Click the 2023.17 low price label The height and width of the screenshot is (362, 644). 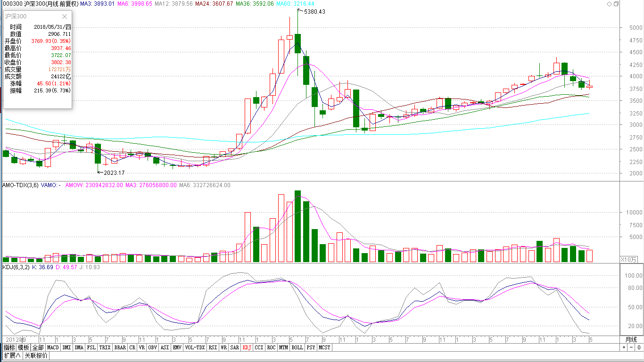click(x=115, y=173)
